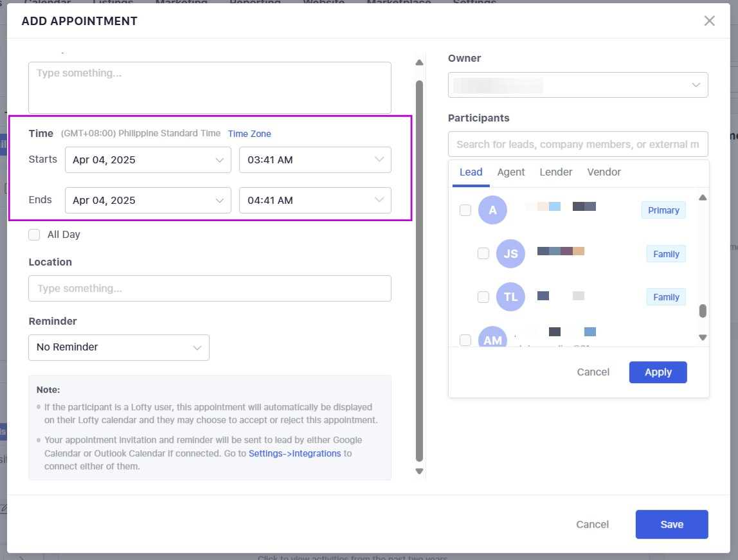This screenshot has width=738, height=560.
Task: Click the TL family member avatar
Action: tap(510, 297)
